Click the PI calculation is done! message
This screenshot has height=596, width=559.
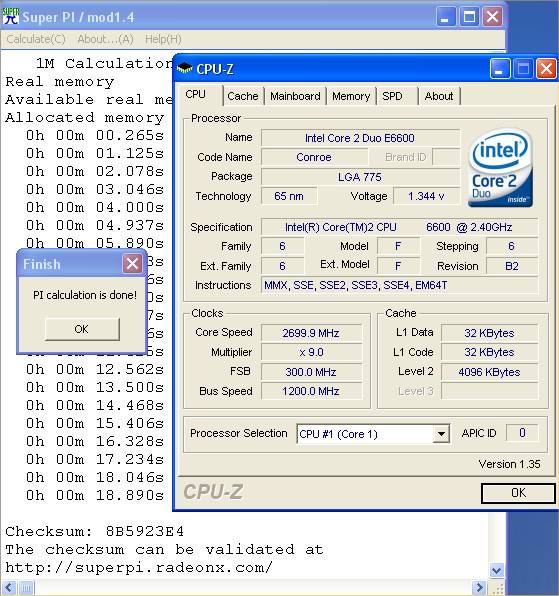(x=85, y=295)
